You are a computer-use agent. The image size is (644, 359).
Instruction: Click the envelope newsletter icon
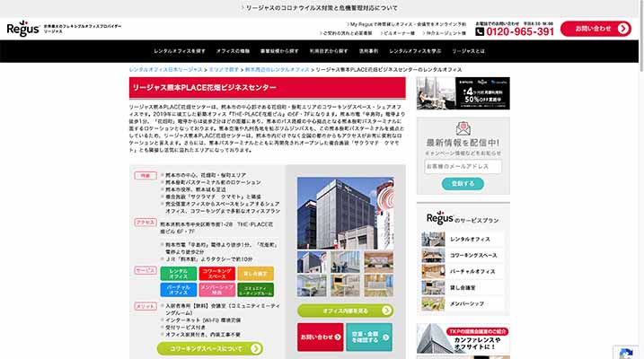pyautogui.click(x=463, y=128)
